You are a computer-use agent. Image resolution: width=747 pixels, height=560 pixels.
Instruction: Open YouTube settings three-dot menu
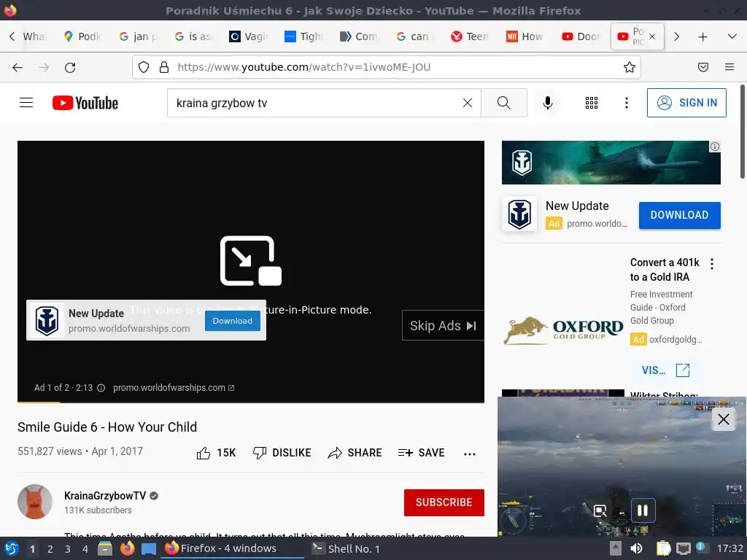click(626, 103)
